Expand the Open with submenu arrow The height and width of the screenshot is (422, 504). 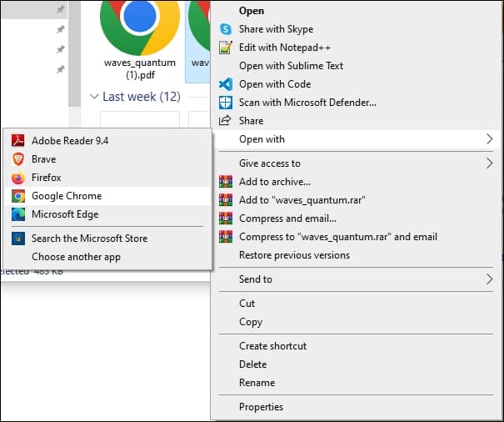tap(489, 139)
